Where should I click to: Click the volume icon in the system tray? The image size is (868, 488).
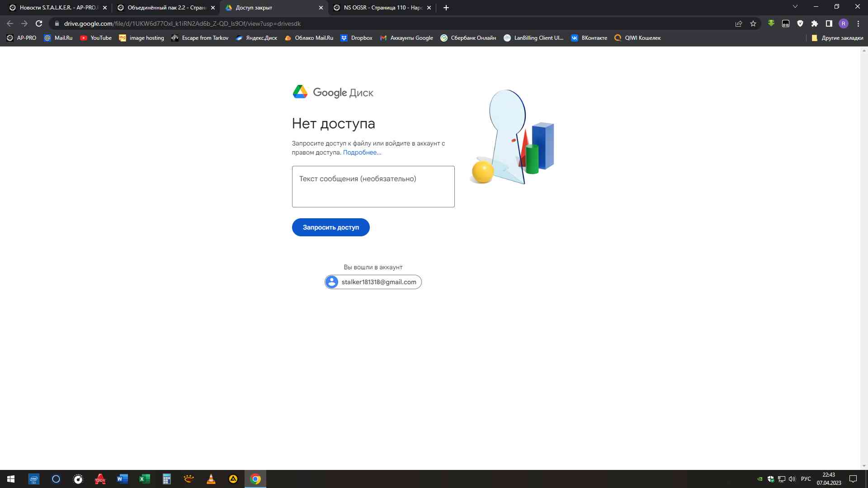[x=792, y=479]
